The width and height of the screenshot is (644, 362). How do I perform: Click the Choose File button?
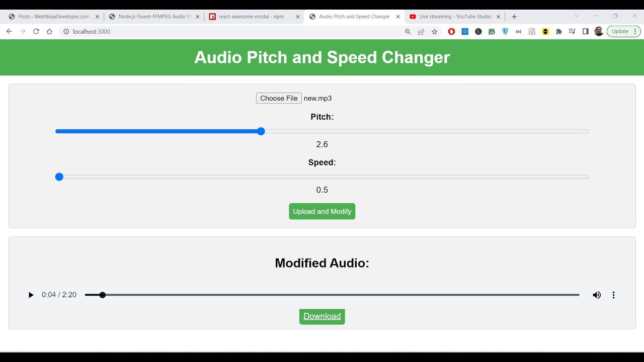coord(279,99)
